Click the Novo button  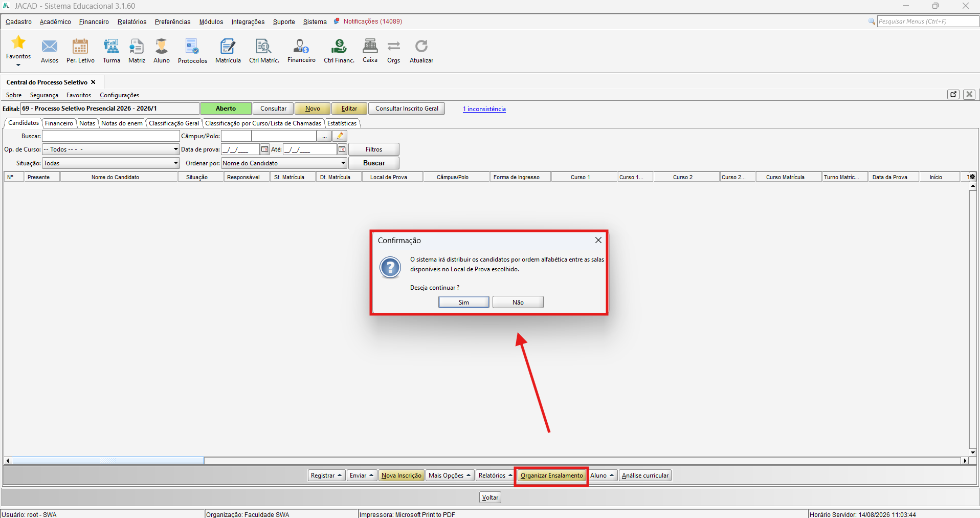point(313,109)
